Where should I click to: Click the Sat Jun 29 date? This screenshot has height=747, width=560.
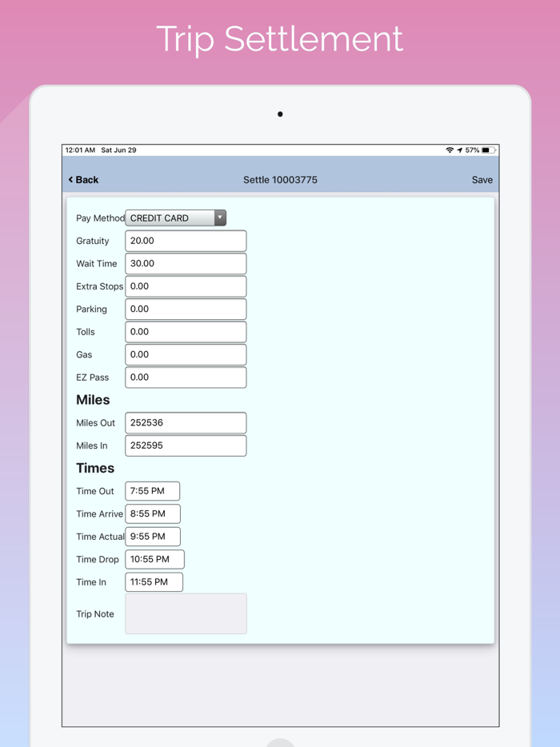pos(118,150)
